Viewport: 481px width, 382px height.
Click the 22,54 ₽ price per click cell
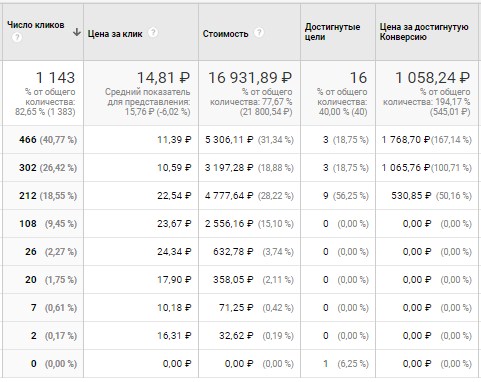[x=174, y=196]
